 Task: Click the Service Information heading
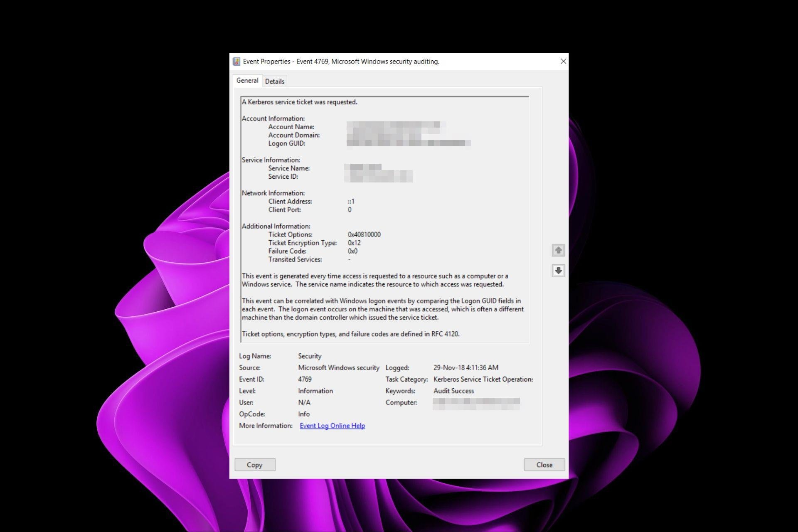point(271,160)
